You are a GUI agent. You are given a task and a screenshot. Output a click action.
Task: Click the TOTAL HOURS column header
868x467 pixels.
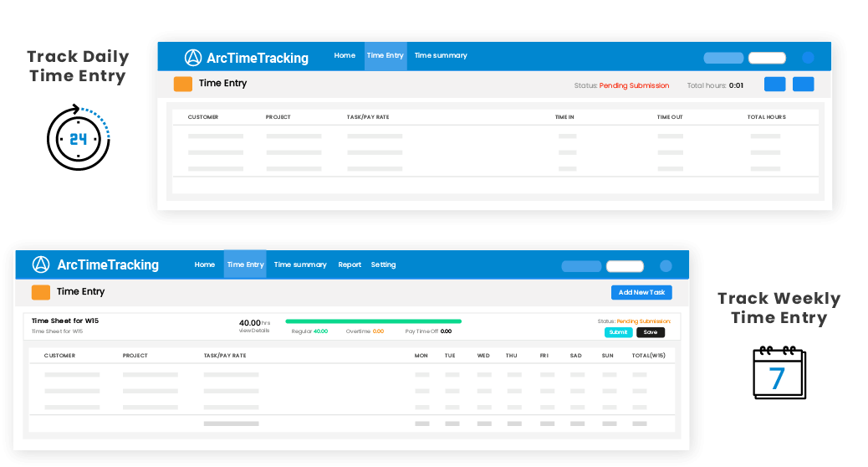tap(767, 117)
